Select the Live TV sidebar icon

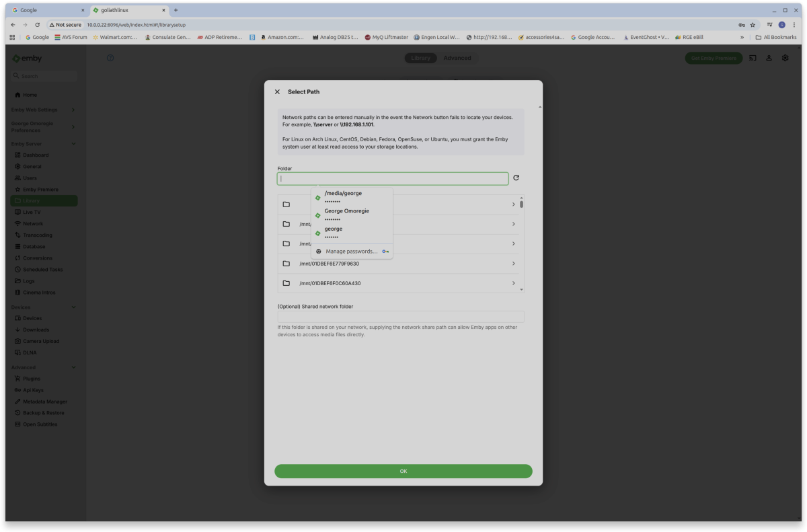[x=18, y=212]
